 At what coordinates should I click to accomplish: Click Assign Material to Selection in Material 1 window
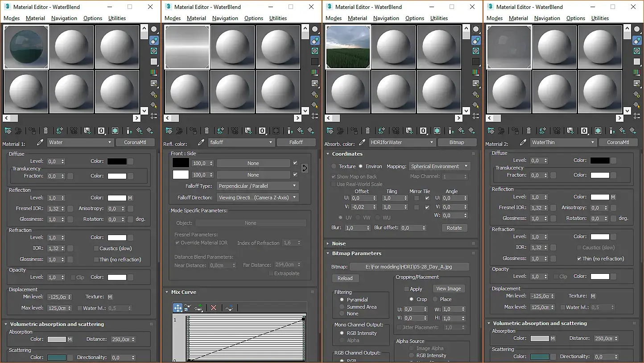point(32,131)
